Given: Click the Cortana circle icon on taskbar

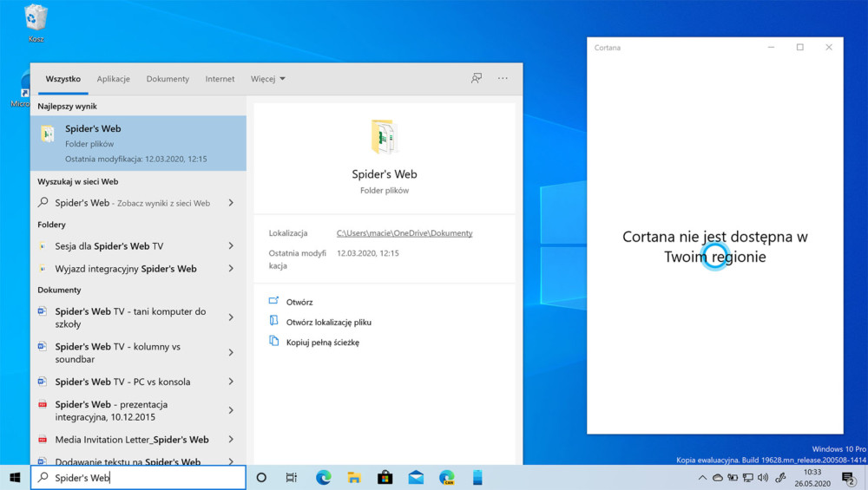Looking at the screenshot, I should click(261, 477).
